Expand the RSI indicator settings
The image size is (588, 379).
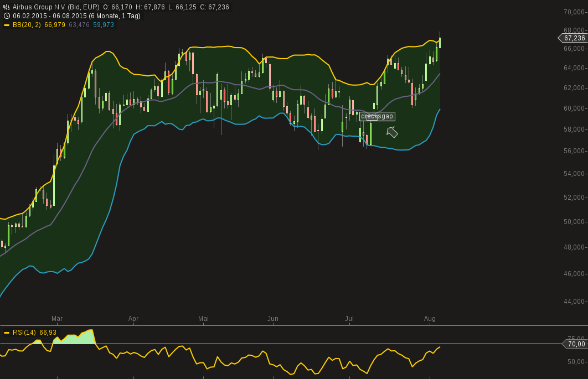pyautogui.click(x=25, y=333)
